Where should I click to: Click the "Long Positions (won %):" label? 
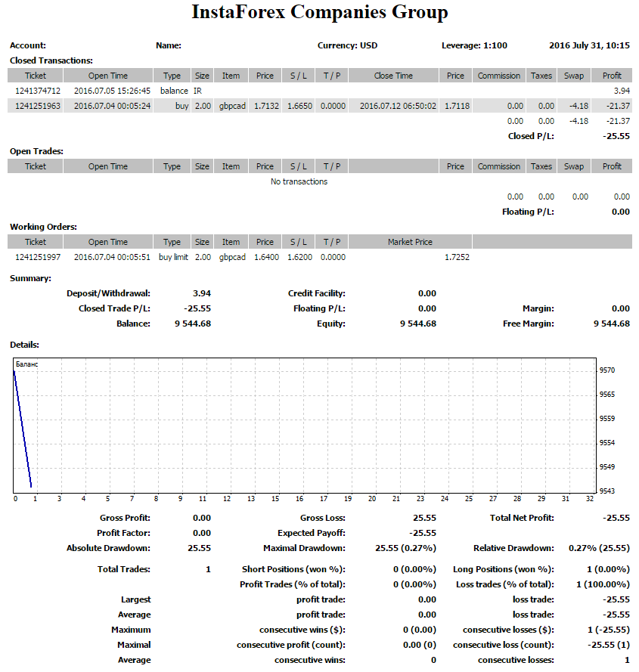tap(504, 569)
